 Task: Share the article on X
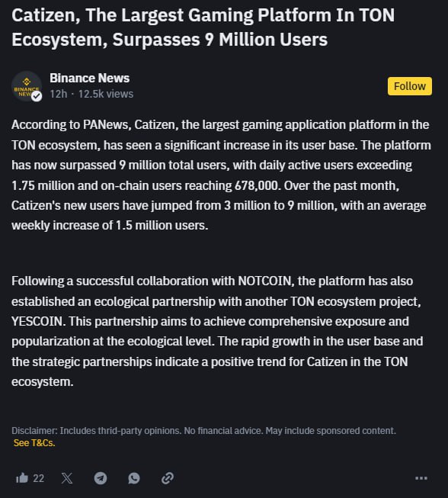pyautogui.click(x=67, y=478)
